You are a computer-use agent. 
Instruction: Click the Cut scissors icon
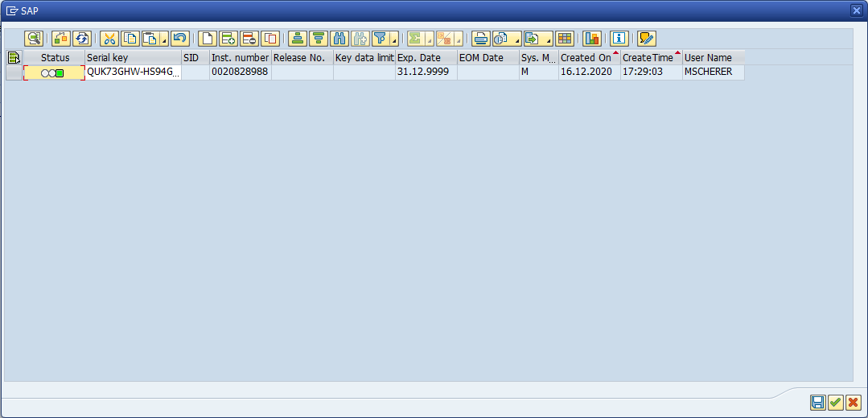pos(109,38)
